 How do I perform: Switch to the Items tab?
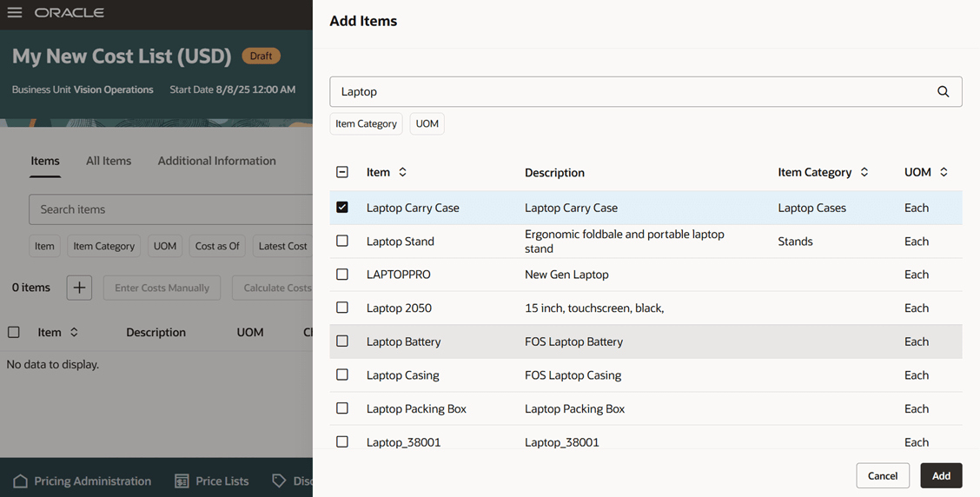point(45,161)
